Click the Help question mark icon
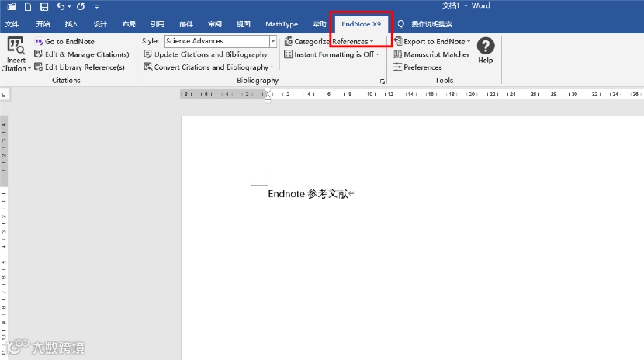 click(x=486, y=46)
